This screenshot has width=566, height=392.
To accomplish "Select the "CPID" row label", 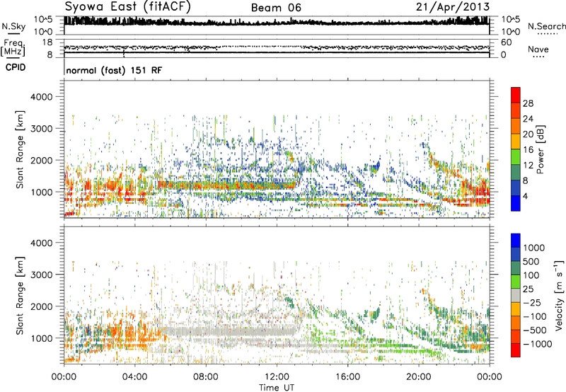I will click(x=16, y=67).
